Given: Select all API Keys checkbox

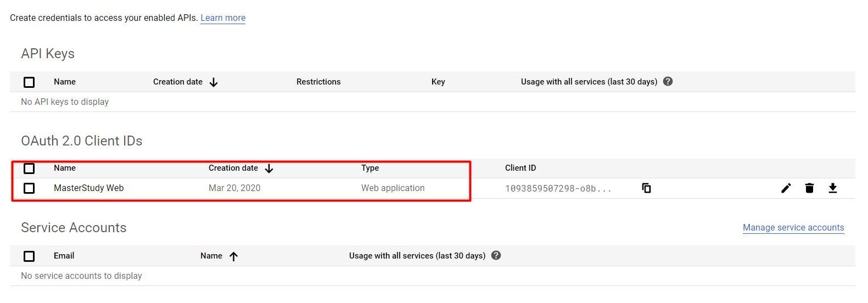Looking at the screenshot, I should click(29, 82).
